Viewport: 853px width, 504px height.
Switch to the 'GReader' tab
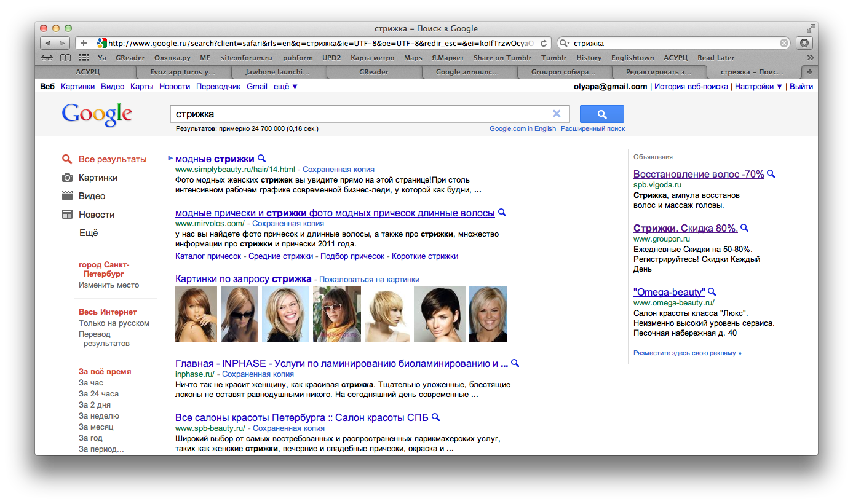pos(374,72)
